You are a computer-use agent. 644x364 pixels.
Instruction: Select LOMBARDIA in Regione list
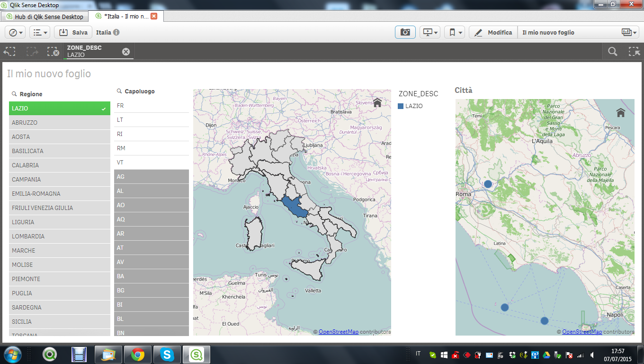60,237
